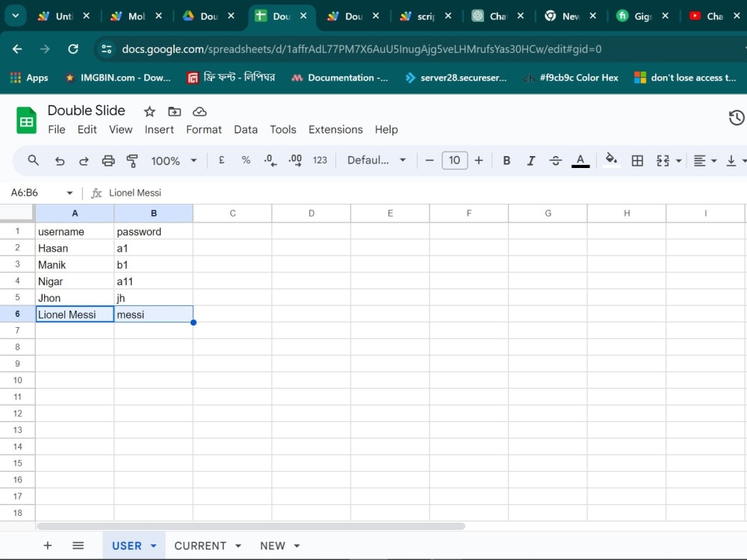Click the Double Slide document title
Screen dimensions: 747x560
[x=86, y=111]
